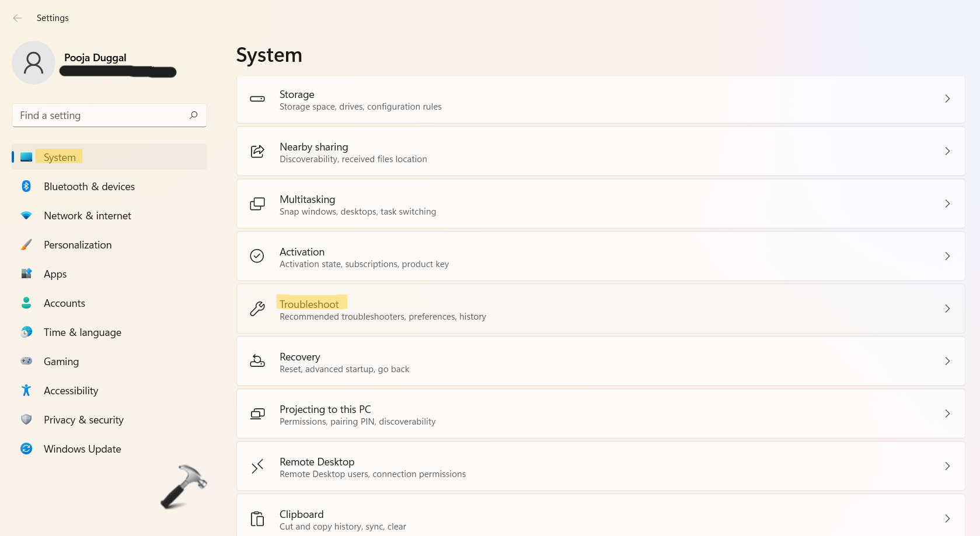
Task: Go to Personalization settings
Action: (78, 245)
